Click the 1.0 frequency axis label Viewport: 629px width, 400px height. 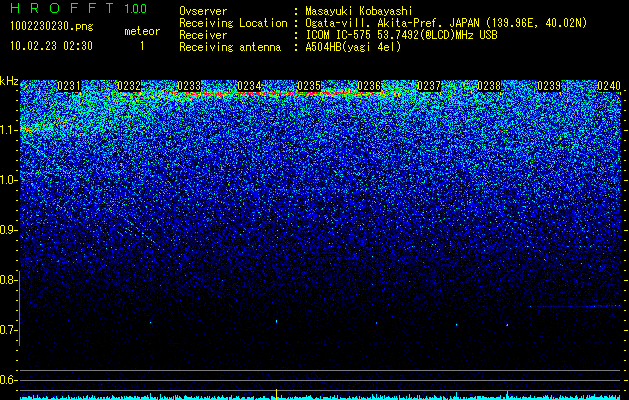click(x=8, y=180)
